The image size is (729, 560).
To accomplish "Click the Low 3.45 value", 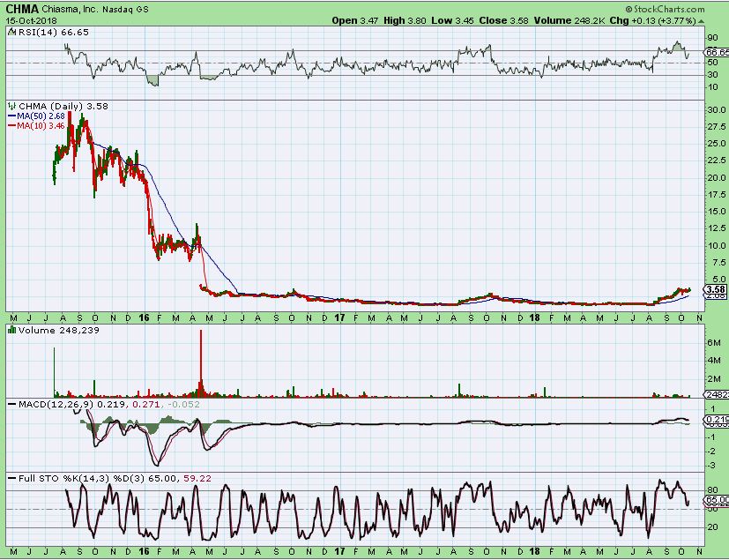I will coord(453,21).
